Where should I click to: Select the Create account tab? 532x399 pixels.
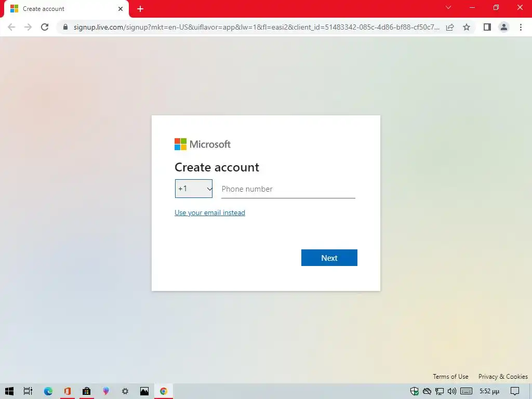coord(66,9)
